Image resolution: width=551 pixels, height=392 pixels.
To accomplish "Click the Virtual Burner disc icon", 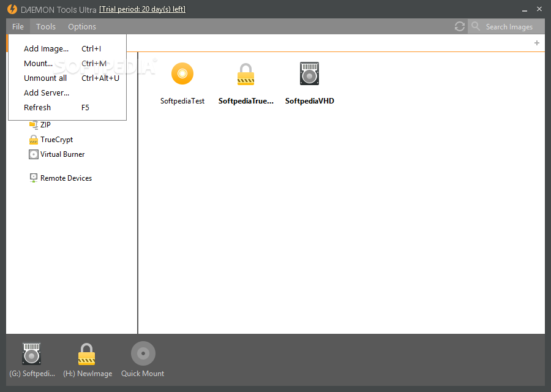I will pos(34,154).
